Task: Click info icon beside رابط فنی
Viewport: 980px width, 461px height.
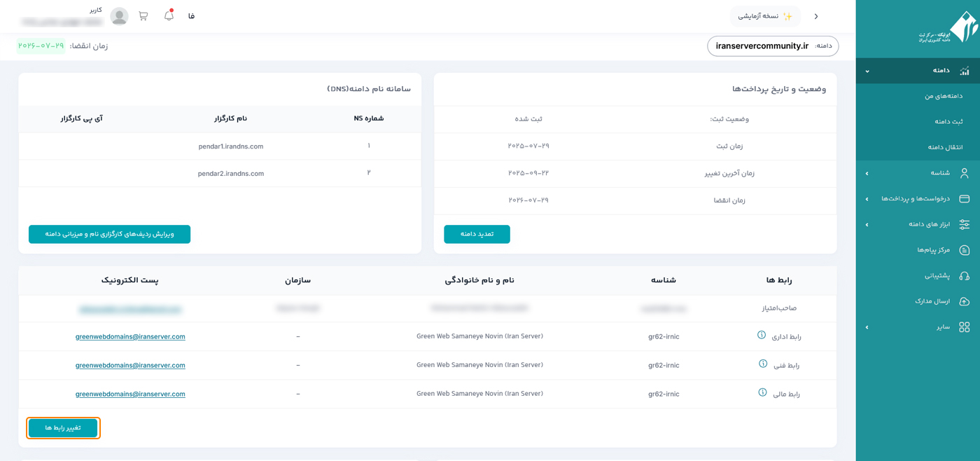Action: (763, 364)
